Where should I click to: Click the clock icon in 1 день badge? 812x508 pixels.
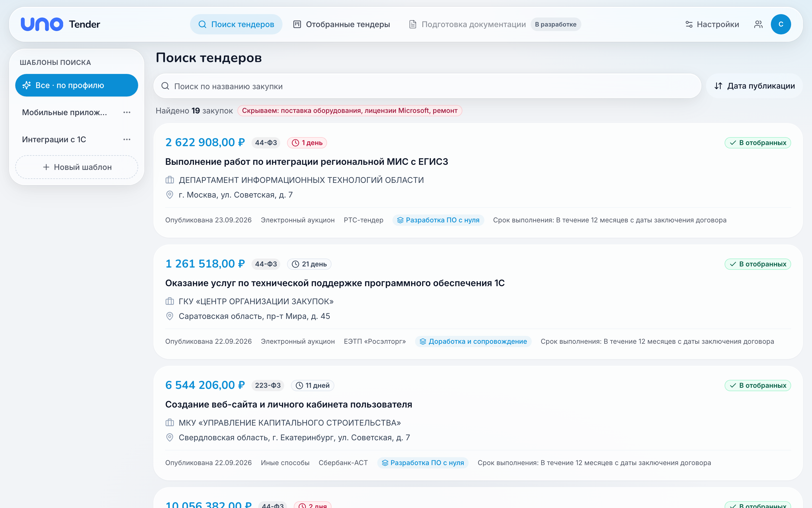[295, 143]
